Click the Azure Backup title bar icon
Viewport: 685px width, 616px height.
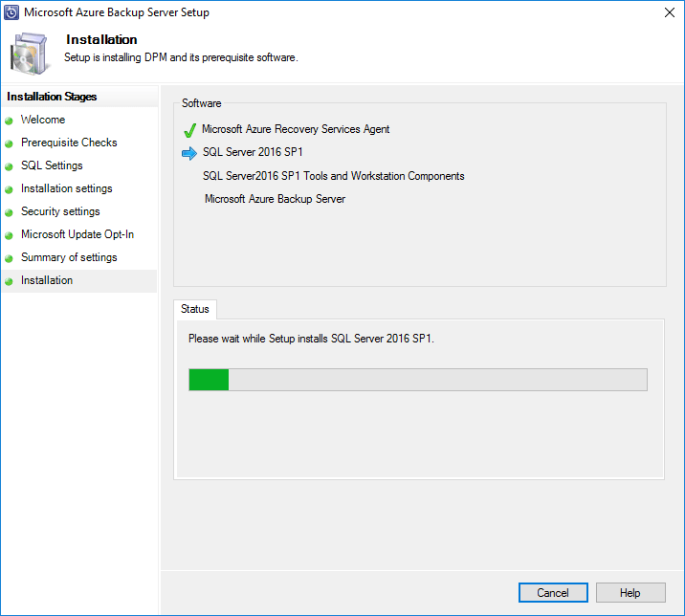(x=11, y=12)
